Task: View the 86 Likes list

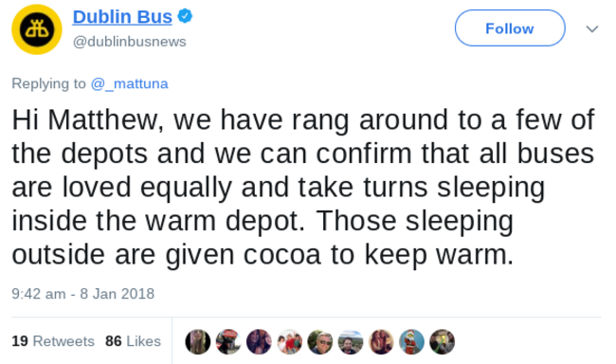Action: (x=133, y=341)
